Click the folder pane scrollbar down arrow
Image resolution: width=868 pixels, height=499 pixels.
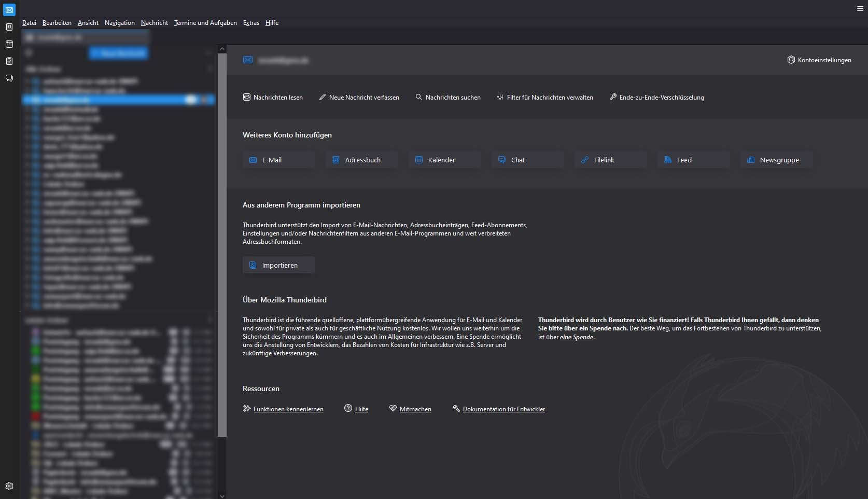[x=222, y=496]
